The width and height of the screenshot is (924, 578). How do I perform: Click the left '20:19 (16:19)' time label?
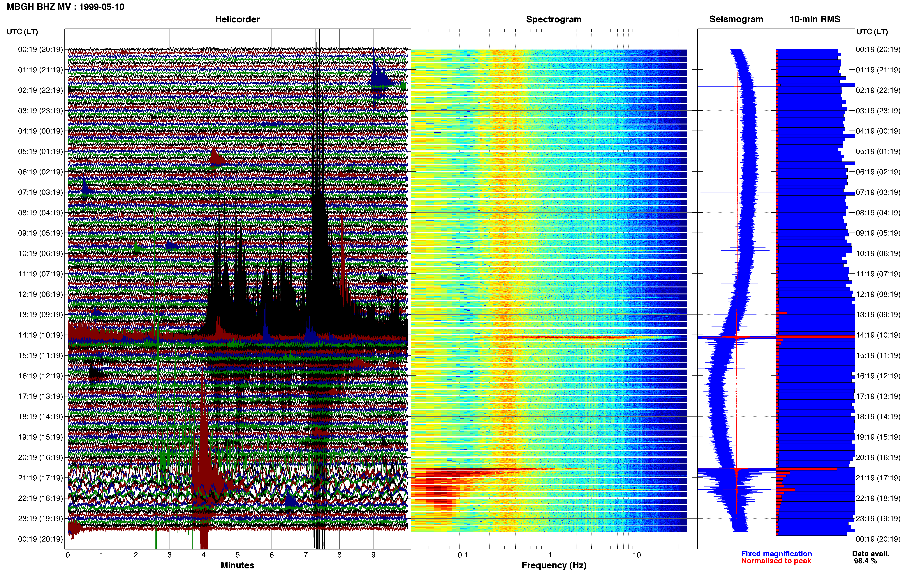(41, 458)
